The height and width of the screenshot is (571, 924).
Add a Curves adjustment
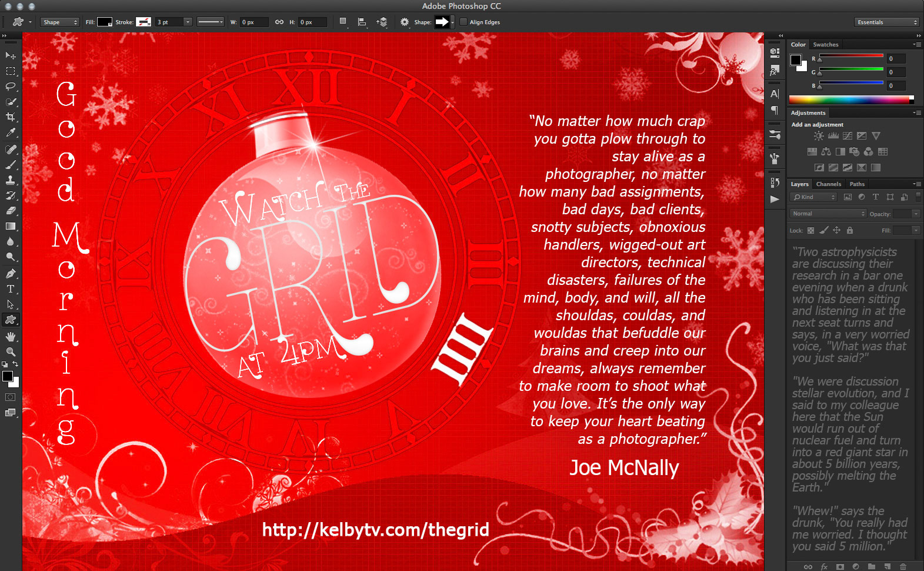848,136
